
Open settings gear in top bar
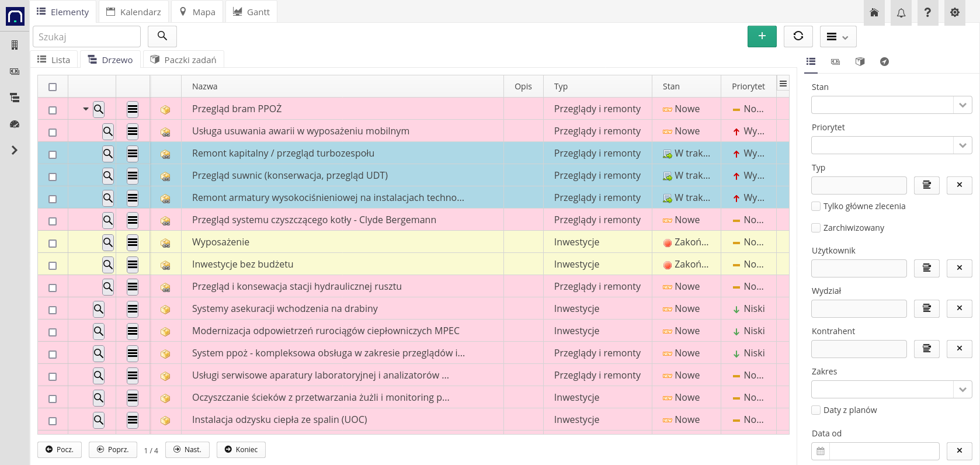click(x=955, y=12)
